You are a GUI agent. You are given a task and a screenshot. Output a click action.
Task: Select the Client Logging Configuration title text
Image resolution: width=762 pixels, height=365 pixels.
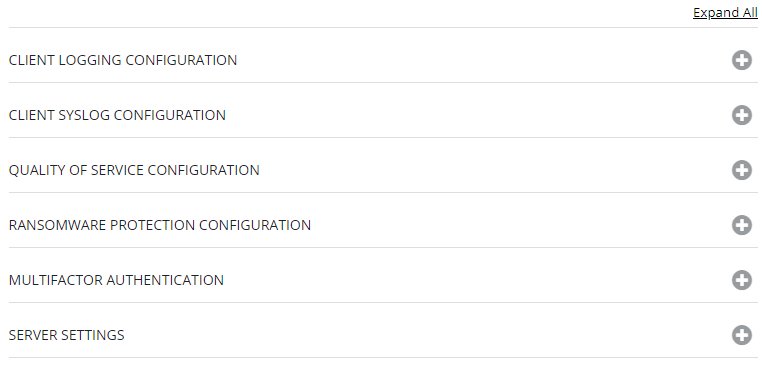123,60
